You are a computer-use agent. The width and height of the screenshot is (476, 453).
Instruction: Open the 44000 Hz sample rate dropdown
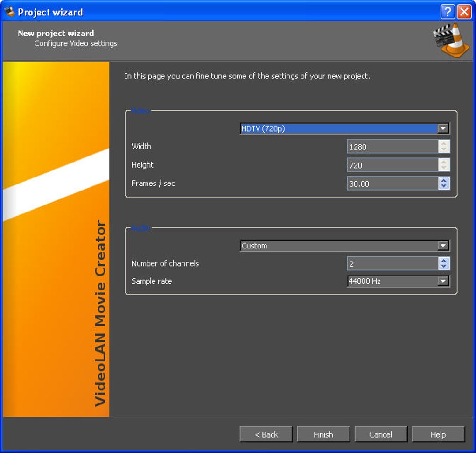click(398, 281)
